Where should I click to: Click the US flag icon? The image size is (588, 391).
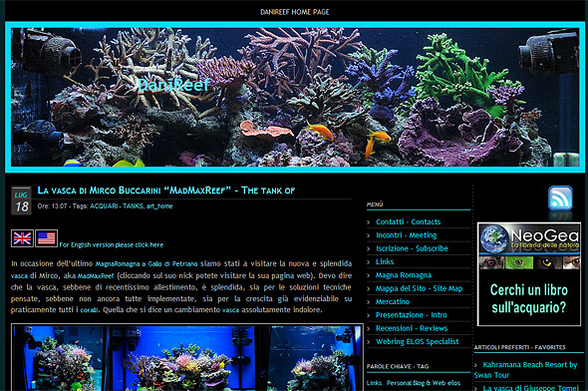click(46, 238)
